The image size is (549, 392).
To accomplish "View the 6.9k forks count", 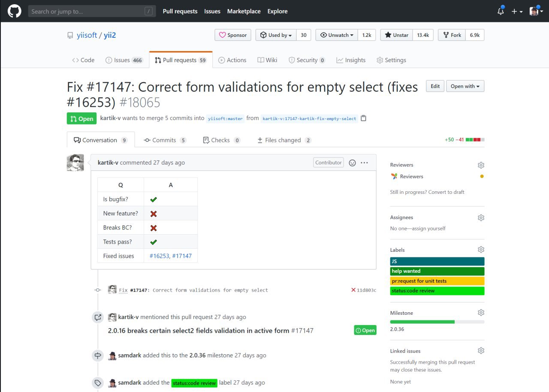I will [x=475, y=35].
